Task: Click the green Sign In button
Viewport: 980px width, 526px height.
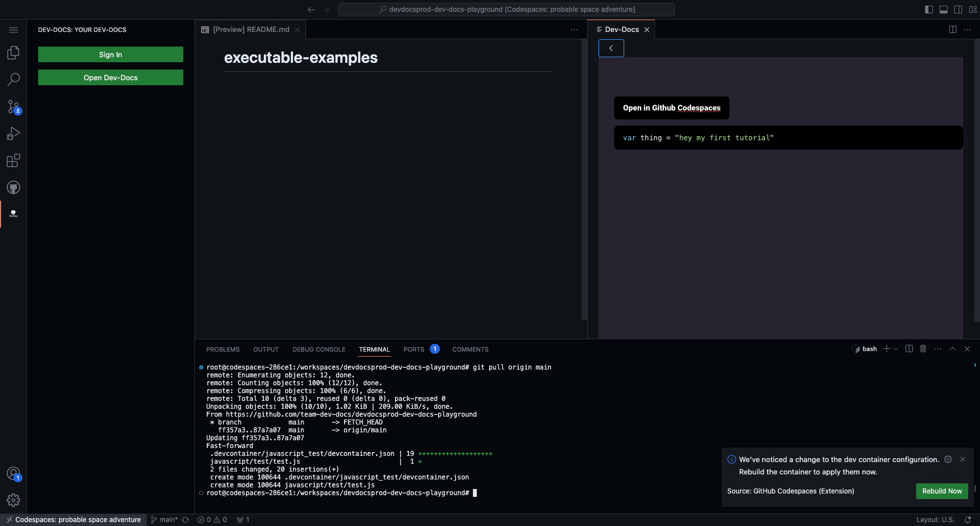Action: pos(110,54)
